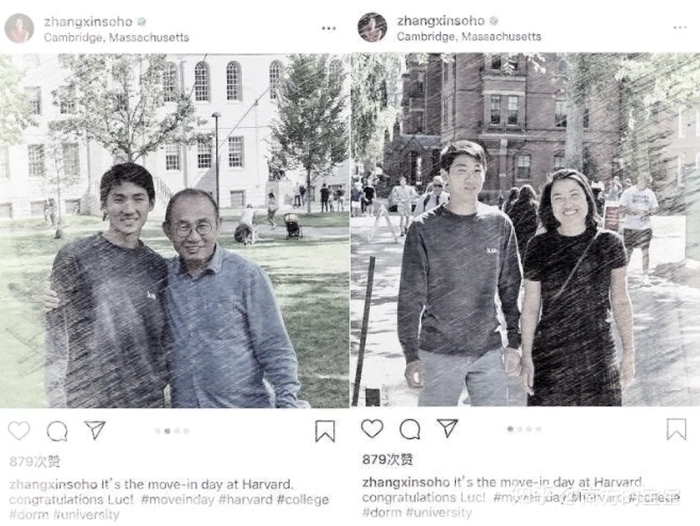Select the left post's carousel page dots
Viewport: 700px width, 526px height.
coord(172,431)
